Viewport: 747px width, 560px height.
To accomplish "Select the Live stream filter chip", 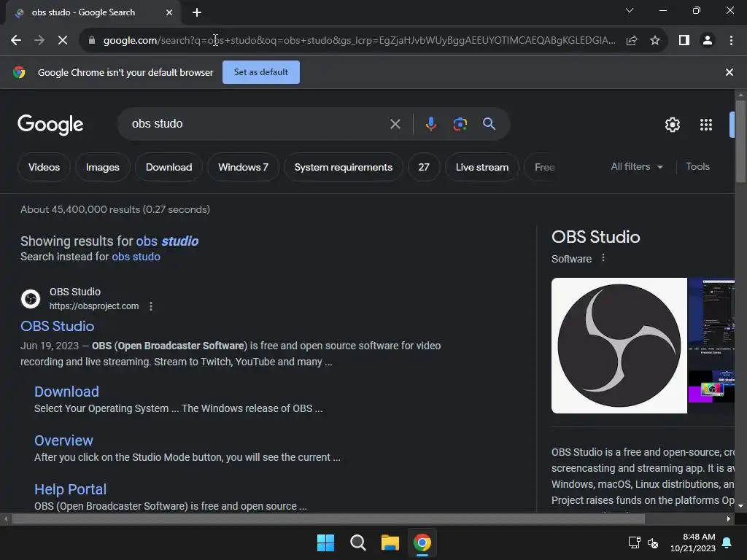I will tap(481, 167).
